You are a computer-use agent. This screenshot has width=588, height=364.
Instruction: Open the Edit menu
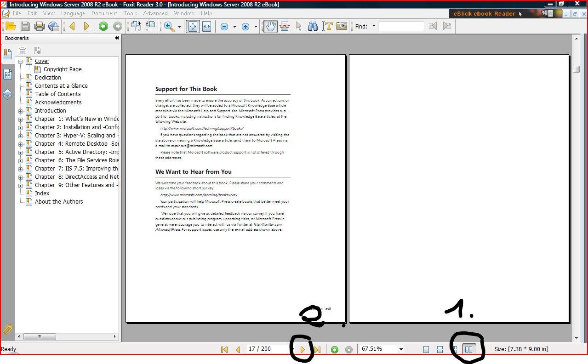pyautogui.click(x=32, y=13)
